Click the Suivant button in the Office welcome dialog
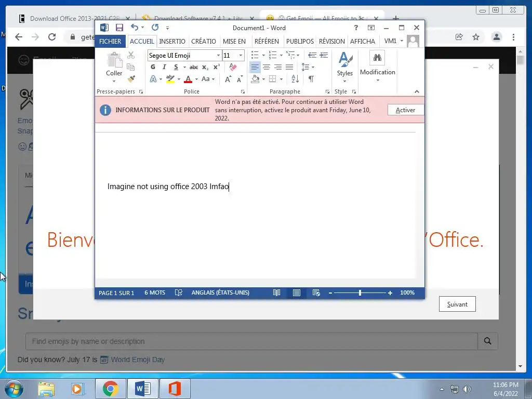The image size is (532, 399). [x=457, y=304]
